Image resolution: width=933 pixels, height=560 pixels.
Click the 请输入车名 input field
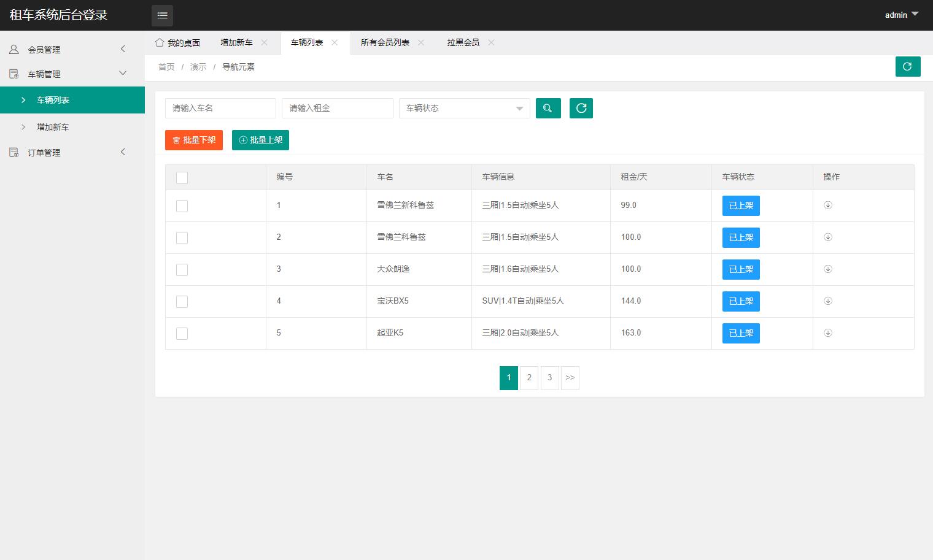tap(220, 108)
